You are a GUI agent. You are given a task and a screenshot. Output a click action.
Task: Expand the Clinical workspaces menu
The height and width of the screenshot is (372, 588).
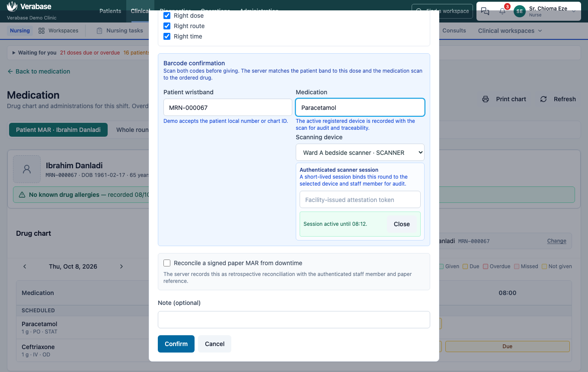[x=510, y=31]
